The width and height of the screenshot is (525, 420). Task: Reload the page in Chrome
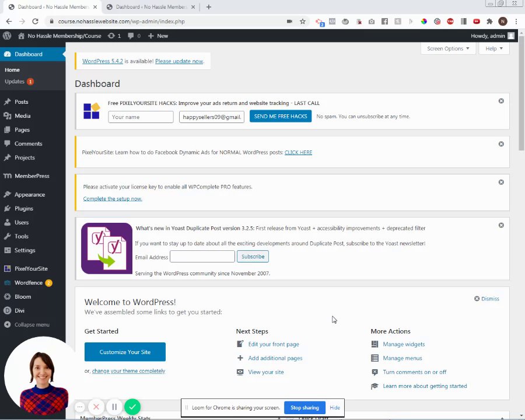[35, 22]
